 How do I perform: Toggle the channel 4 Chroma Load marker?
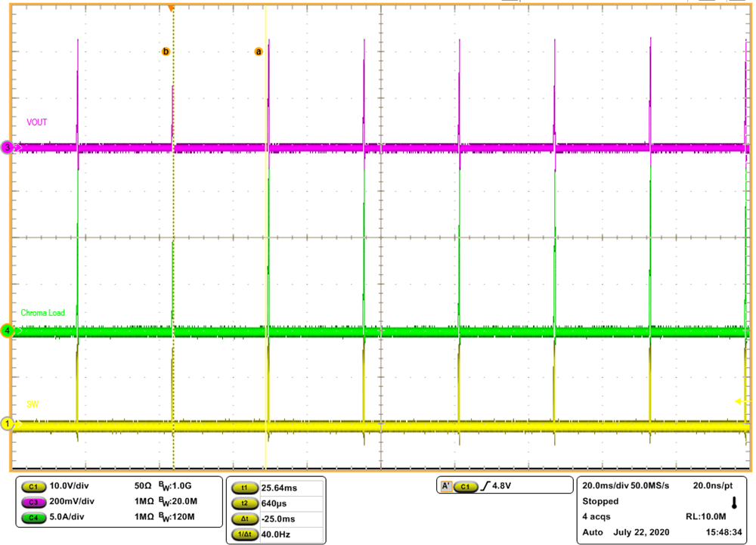tap(7, 330)
